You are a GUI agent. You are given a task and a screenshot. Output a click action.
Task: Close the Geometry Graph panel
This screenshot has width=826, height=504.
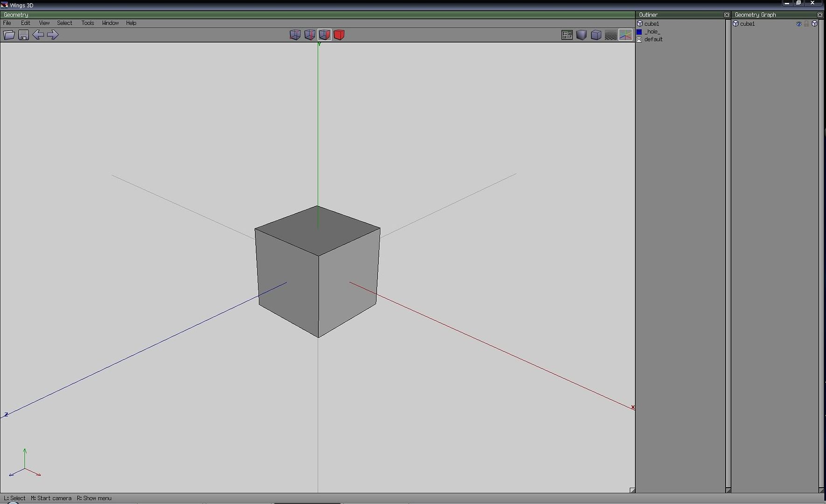(820, 15)
